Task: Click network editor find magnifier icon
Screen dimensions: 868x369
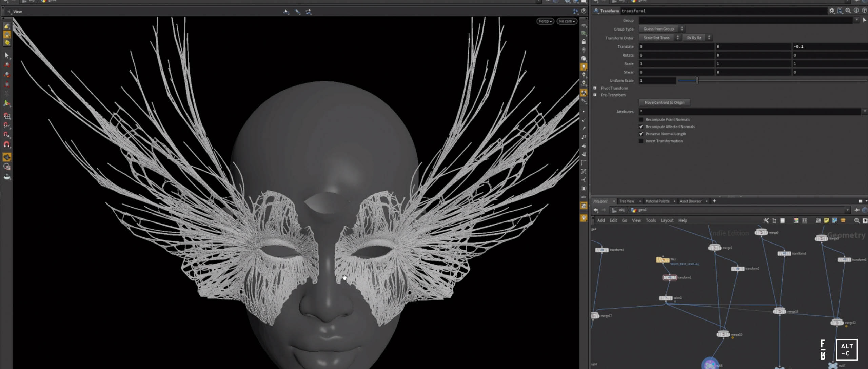Action: tap(857, 220)
